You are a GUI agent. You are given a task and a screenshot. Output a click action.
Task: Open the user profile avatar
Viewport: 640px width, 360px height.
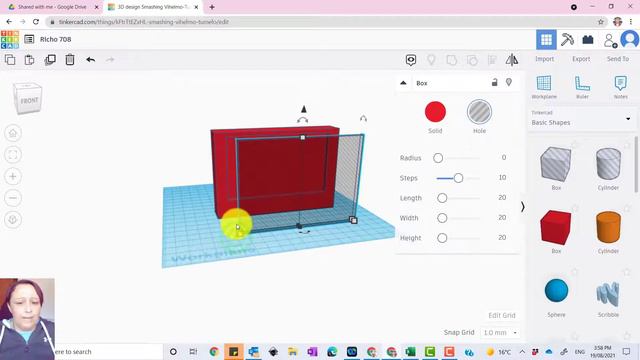[x=630, y=40]
